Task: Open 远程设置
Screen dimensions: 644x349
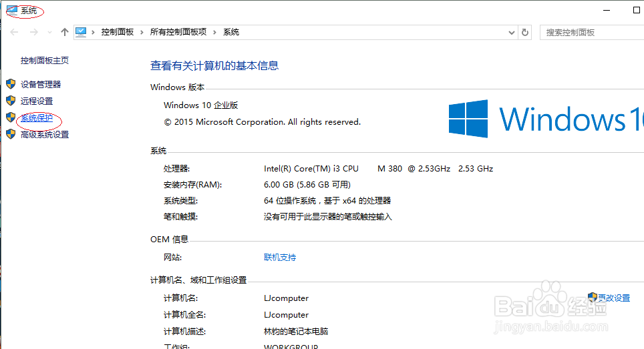Action: point(37,101)
